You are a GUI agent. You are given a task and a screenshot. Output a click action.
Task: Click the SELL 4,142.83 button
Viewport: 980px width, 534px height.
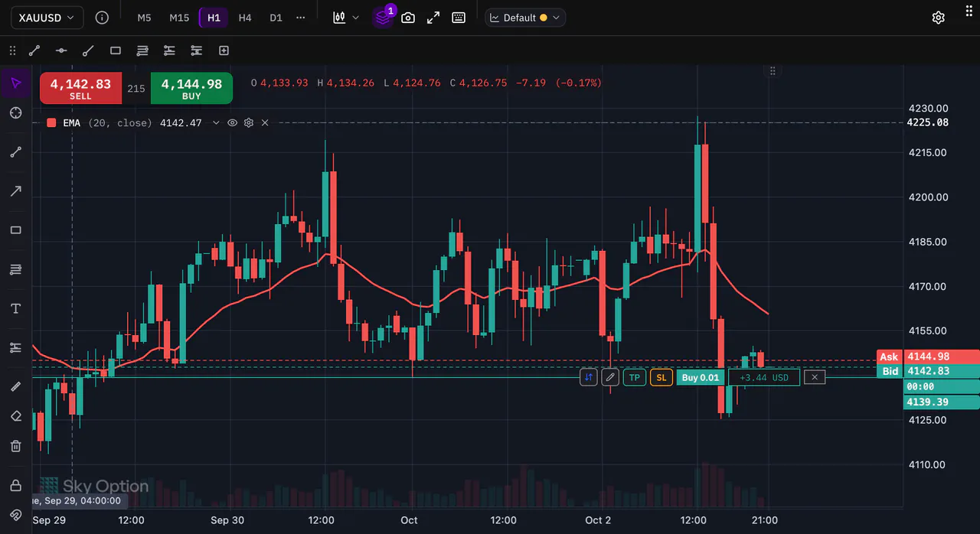[x=80, y=89]
